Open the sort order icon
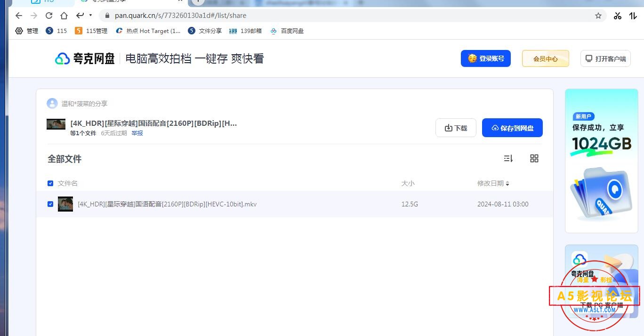 tap(508, 158)
